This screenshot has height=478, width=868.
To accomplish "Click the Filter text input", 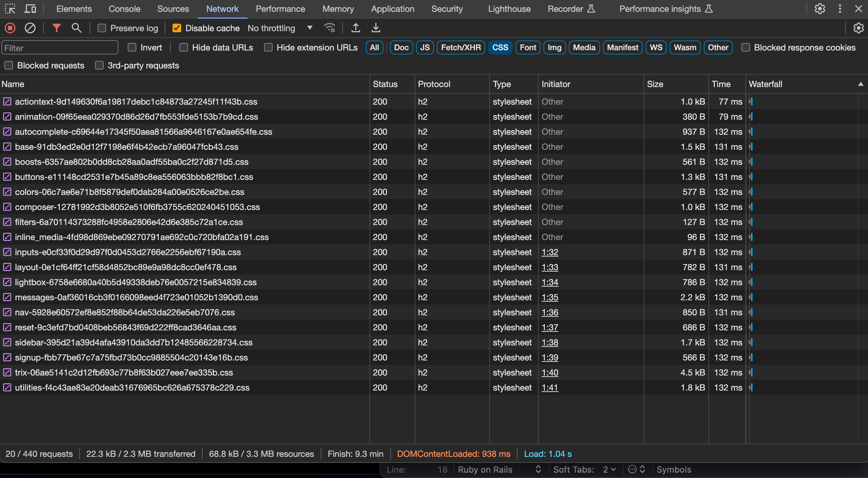I will point(60,48).
